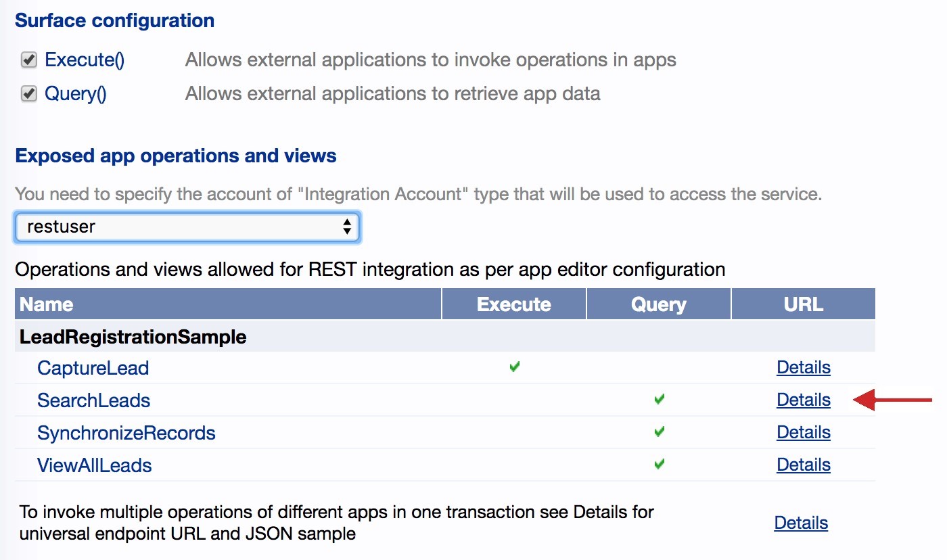Click the Name column header

[46, 304]
